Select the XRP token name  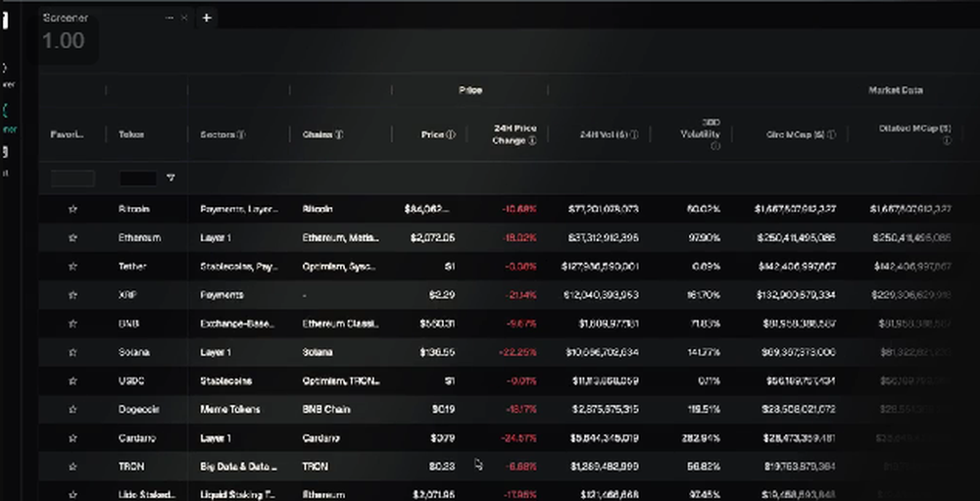pyautogui.click(x=127, y=294)
